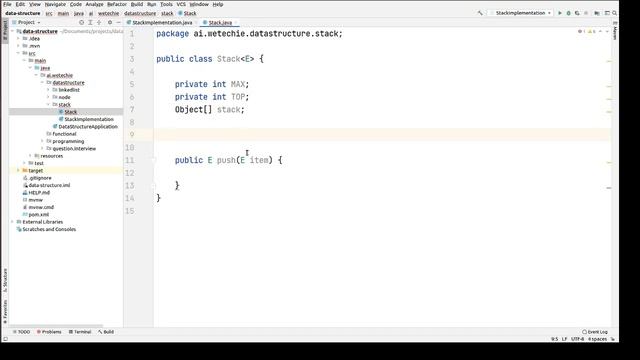
Task: Click the Stop run icon
Action: point(586,13)
